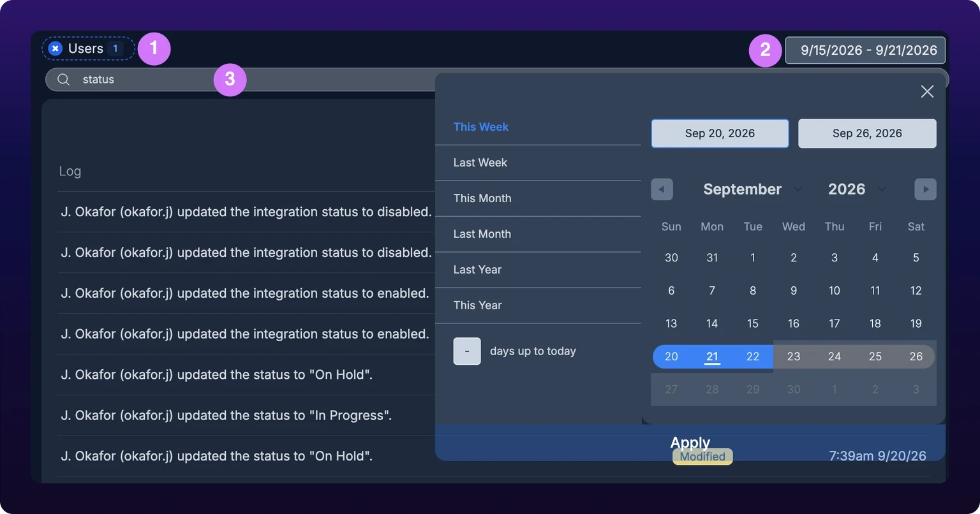Click the Modified badge
The height and width of the screenshot is (514, 980).
tap(702, 457)
